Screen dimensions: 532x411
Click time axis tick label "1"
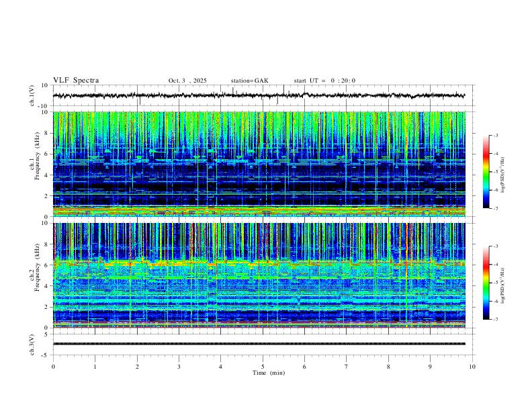click(95, 367)
